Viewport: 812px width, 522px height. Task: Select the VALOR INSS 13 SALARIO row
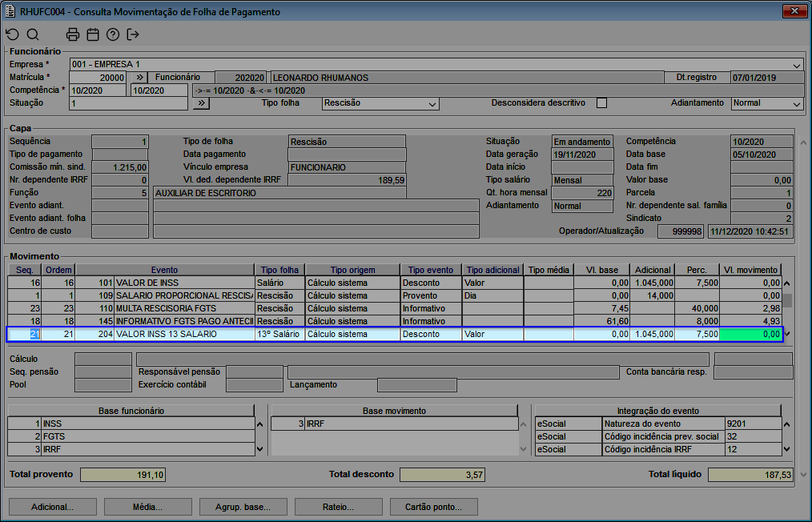[x=395, y=334]
